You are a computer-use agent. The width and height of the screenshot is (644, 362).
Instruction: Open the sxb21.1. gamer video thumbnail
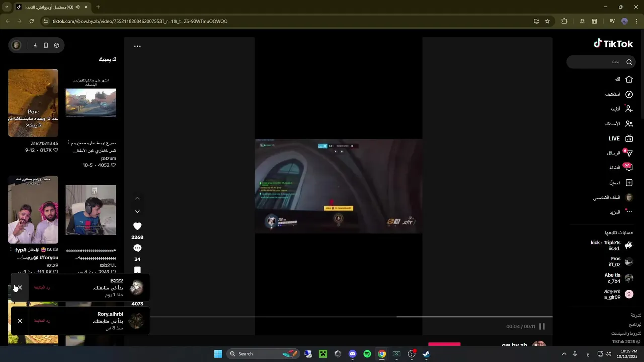91,210
